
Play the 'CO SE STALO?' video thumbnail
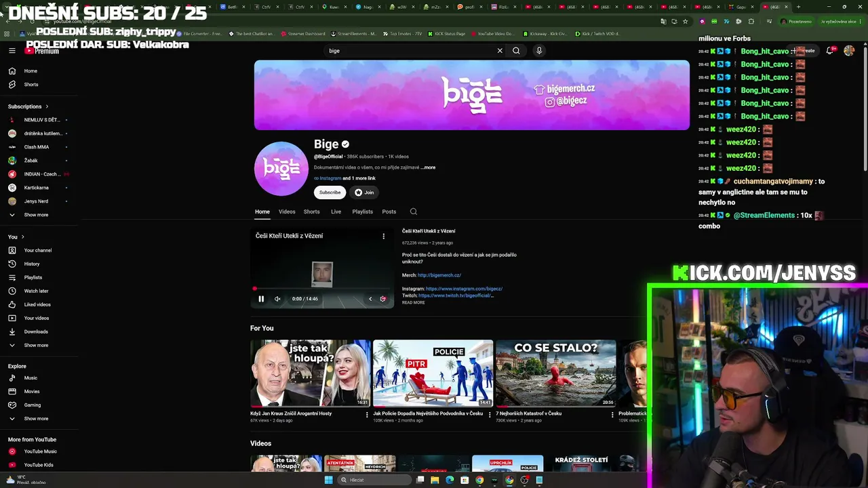tap(555, 373)
